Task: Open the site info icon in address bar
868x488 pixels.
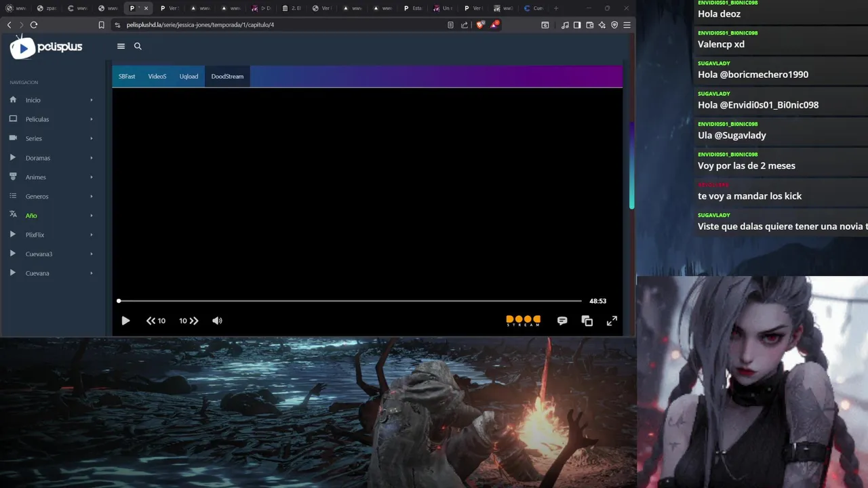Action: 117,24
